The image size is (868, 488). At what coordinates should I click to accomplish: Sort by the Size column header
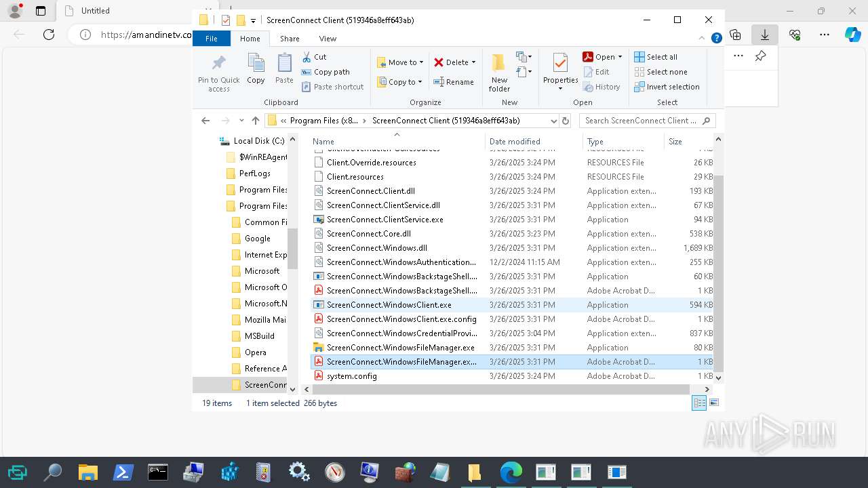(688, 141)
